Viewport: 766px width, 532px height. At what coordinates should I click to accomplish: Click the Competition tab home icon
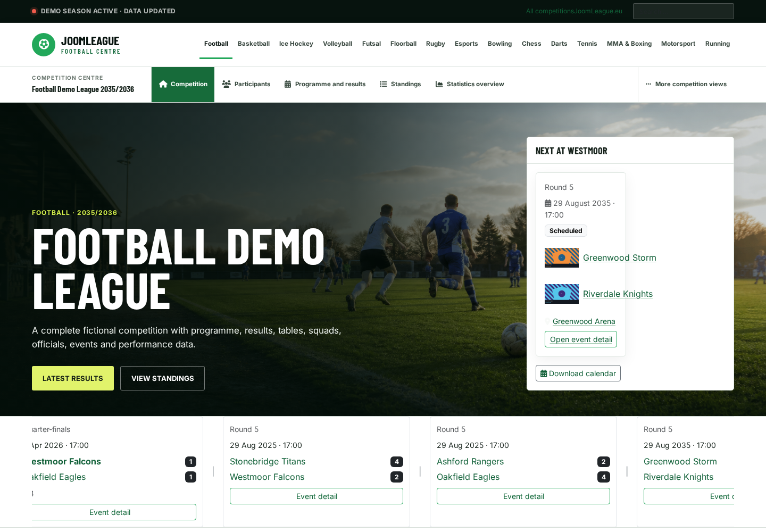[x=163, y=84]
